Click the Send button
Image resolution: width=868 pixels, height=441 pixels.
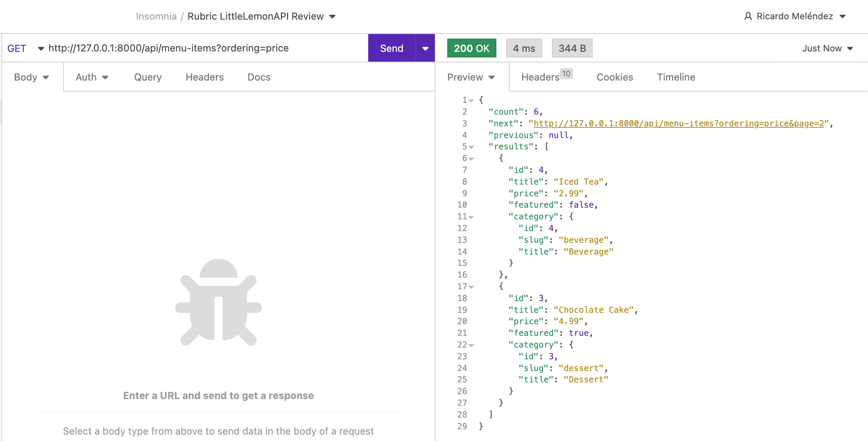[x=392, y=48]
